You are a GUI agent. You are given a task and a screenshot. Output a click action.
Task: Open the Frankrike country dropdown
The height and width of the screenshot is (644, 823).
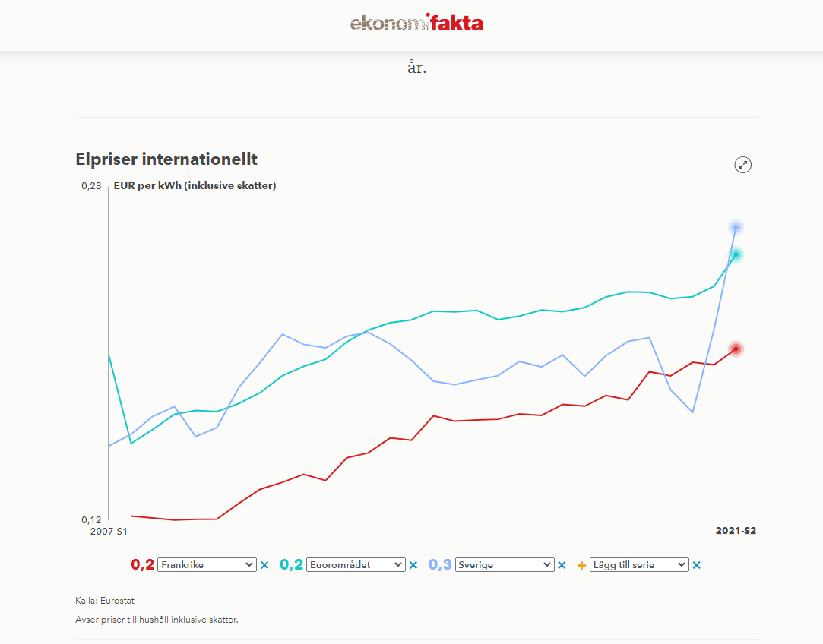point(207,564)
